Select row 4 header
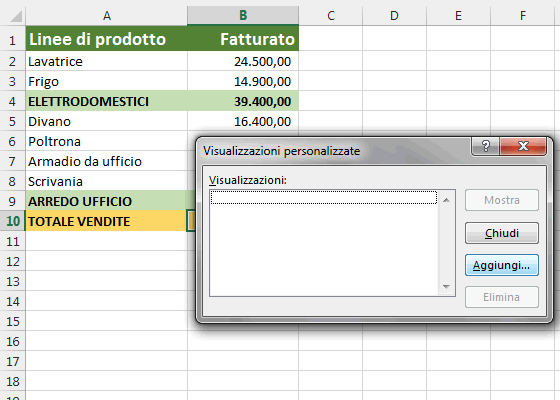The width and height of the screenshot is (560, 400). [12, 101]
